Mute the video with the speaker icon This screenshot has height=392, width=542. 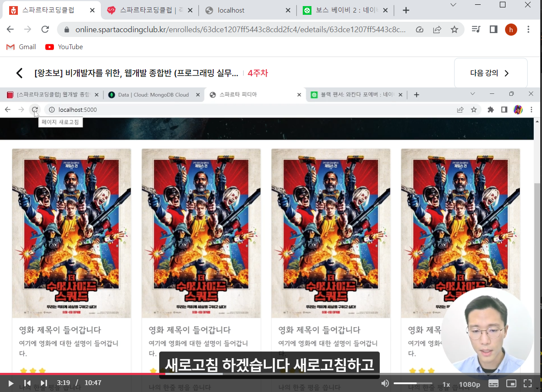[385, 383]
